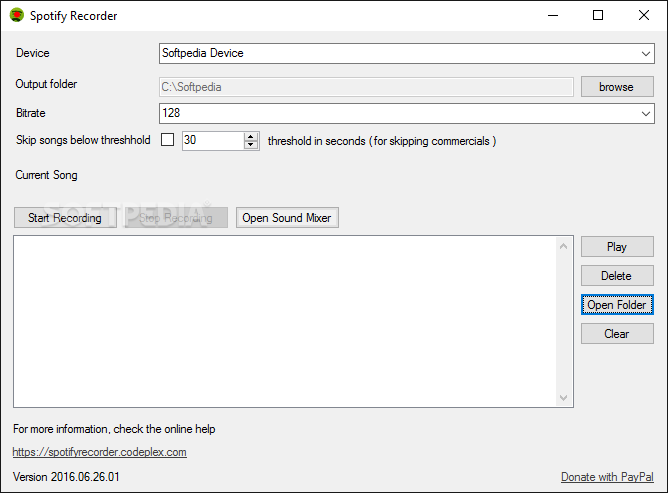
Task: Delete the selected recording
Action: click(x=617, y=276)
